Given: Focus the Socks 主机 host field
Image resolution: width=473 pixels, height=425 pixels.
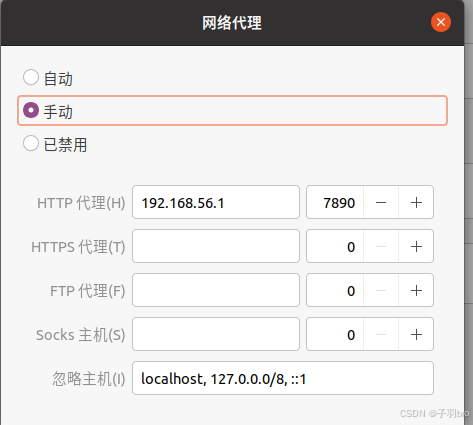Looking at the screenshot, I should tap(216, 334).
